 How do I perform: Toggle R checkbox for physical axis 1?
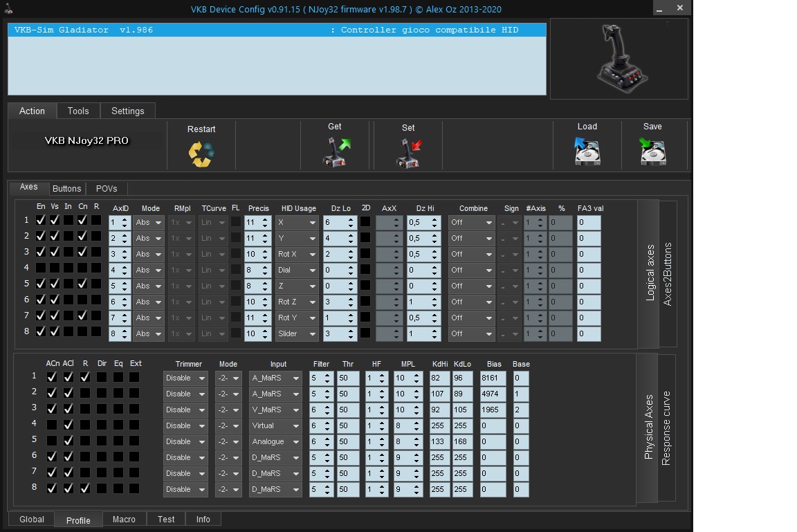coord(85,377)
